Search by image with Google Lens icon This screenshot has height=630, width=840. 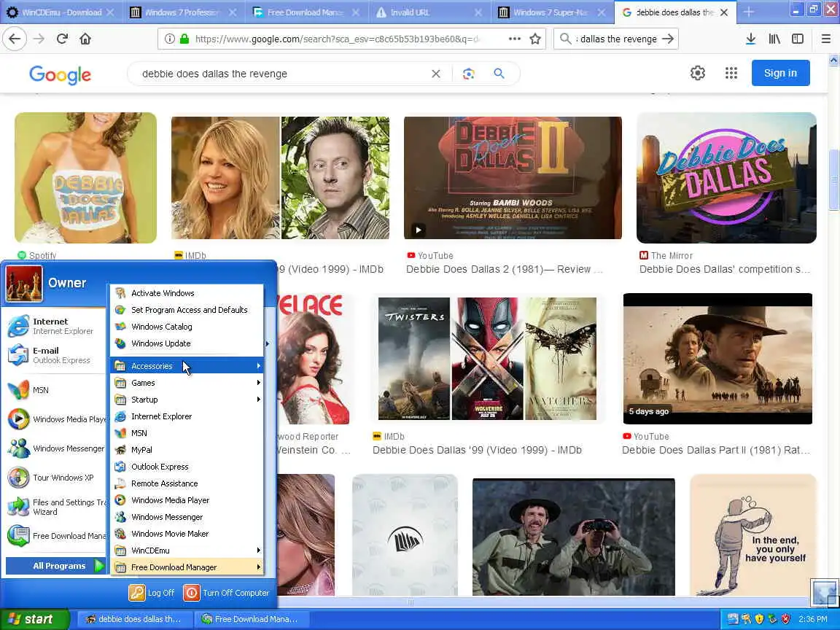[x=469, y=74]
